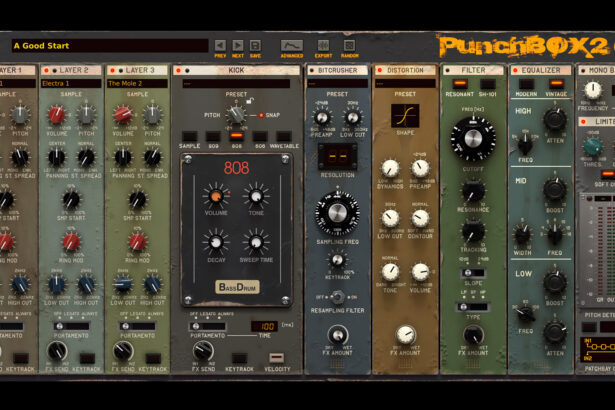Open the main preset name display 'A Good Start'

click(x=110, y=46)
